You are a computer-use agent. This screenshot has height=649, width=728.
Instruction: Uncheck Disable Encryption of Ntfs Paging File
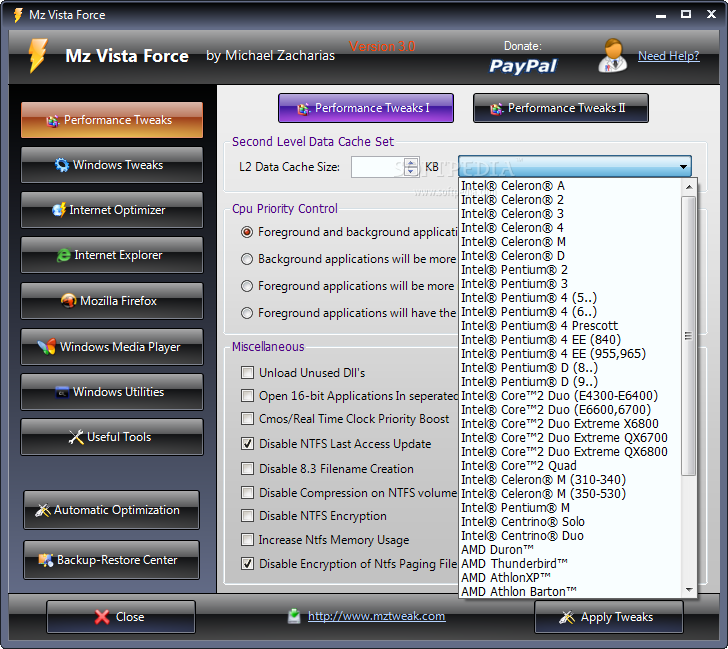(x=247, y=564)
